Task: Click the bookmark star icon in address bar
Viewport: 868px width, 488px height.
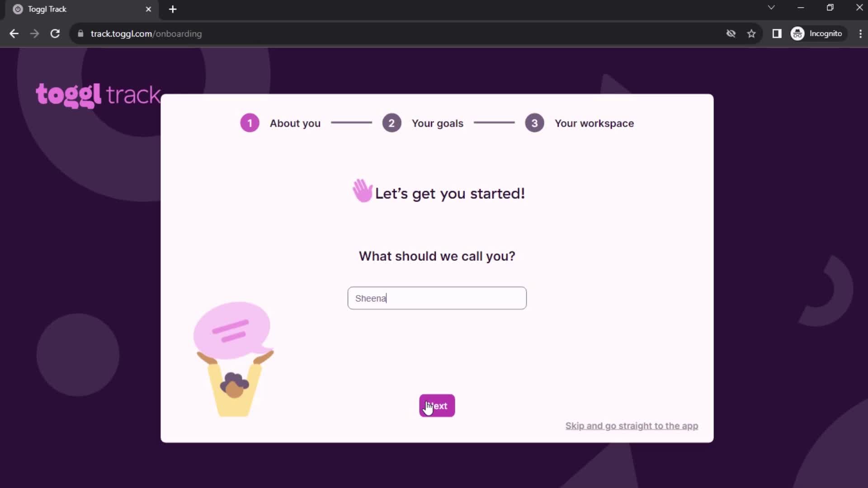Action: point(751,33)
